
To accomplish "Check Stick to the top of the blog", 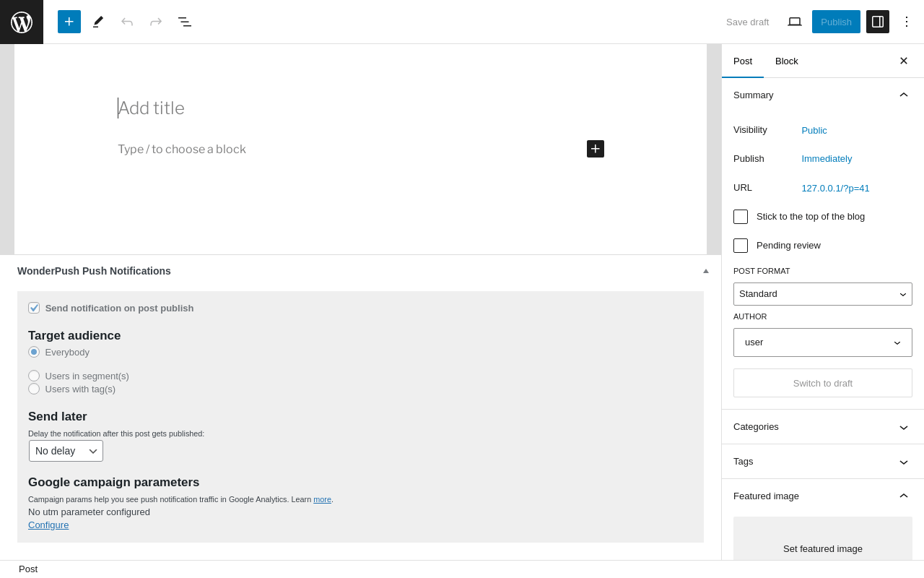I will [741, 217].
